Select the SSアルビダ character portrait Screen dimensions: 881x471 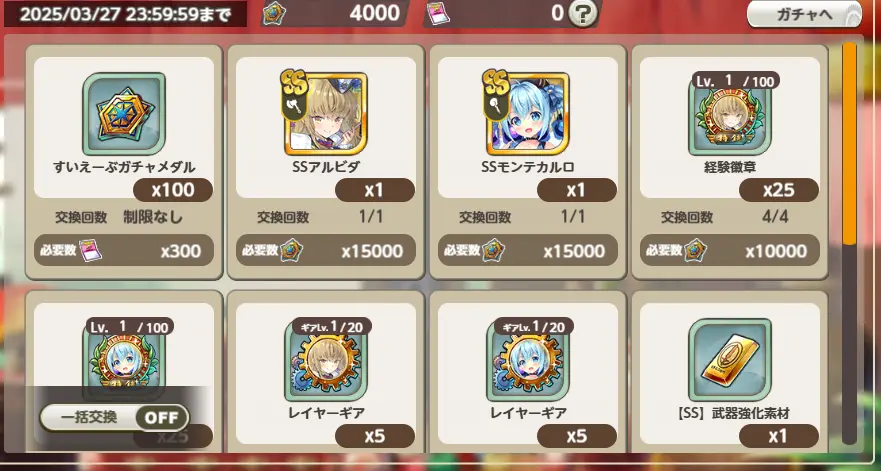(326, 114)
